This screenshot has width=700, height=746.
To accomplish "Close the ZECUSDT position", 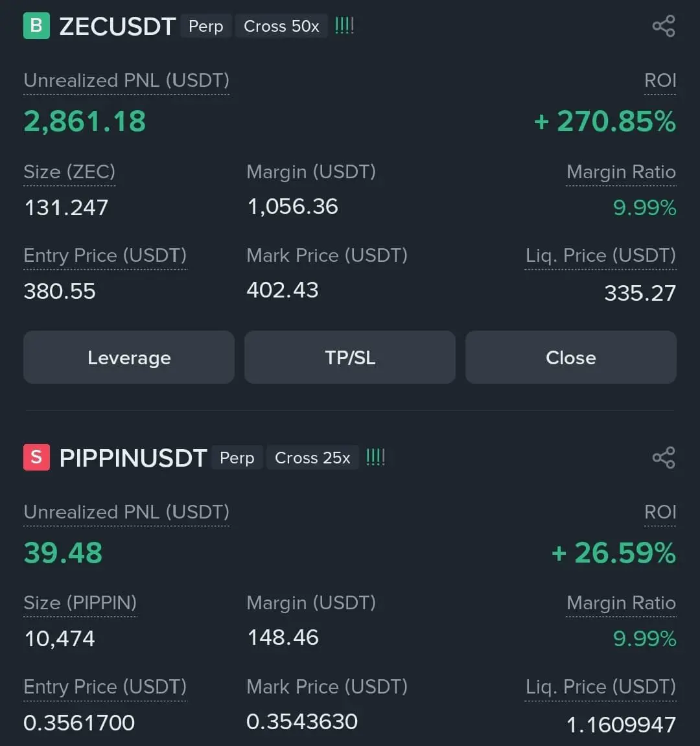I will 570,357.
